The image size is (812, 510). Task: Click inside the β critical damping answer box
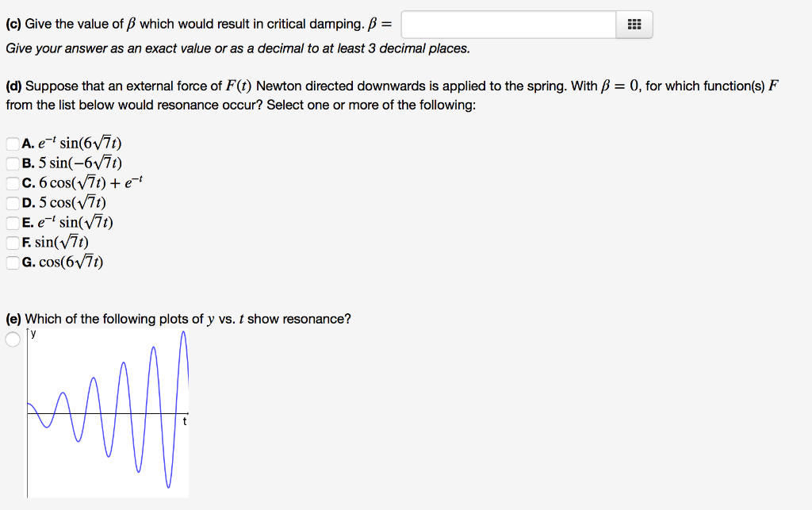coord(507,24)
